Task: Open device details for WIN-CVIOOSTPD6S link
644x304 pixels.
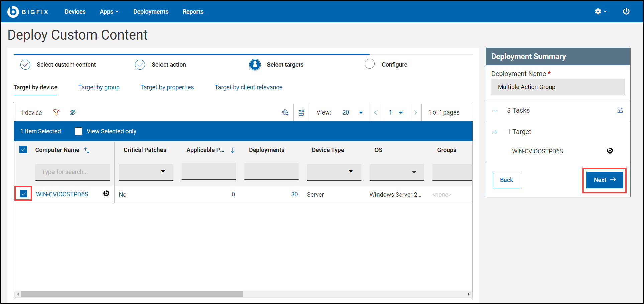Action: point(62,194)
